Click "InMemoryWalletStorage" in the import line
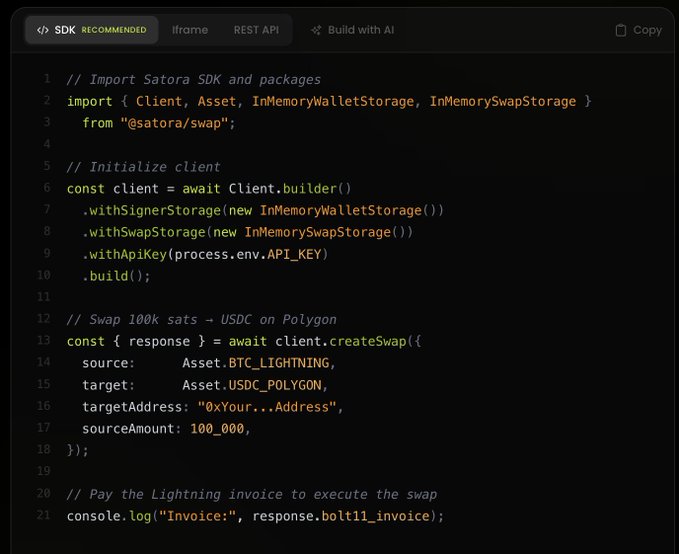The height and width of the screenshot is (554, 679). click(x=333, y=101)
